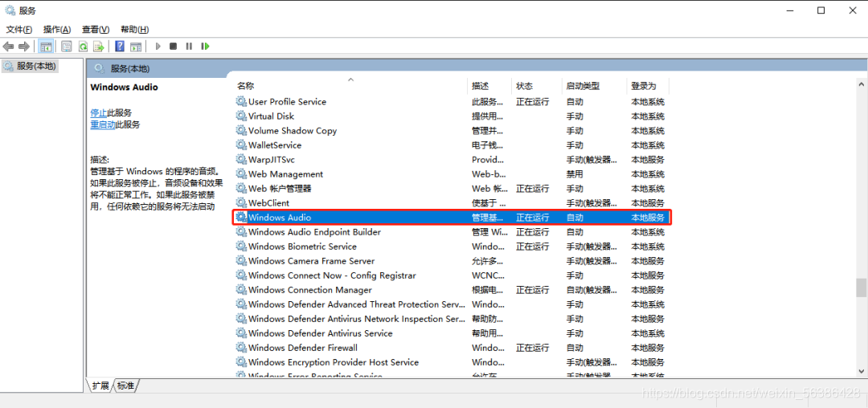868x408 pixels.
Task: Click the 重启动 link to restart the service
Action: pos(103,125)
